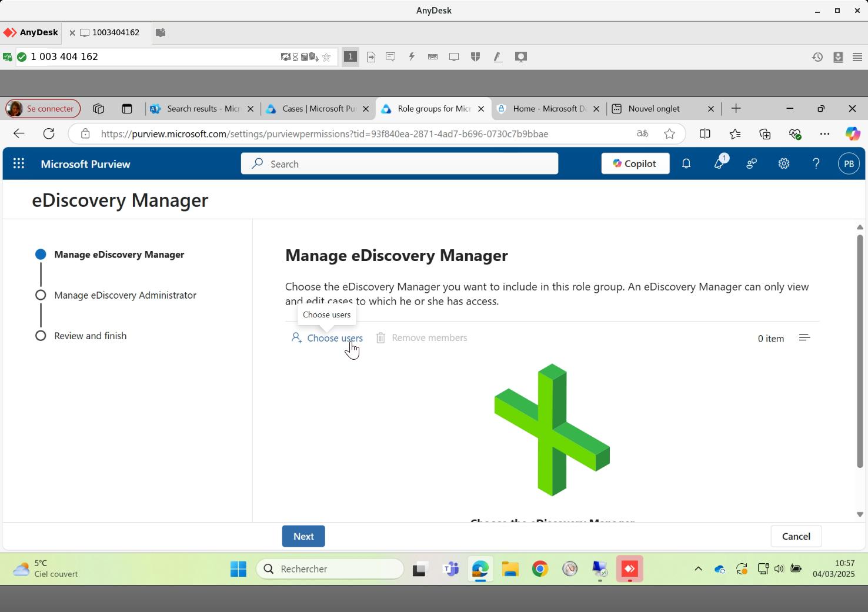Open Microsoft 365 app launcher grid

19,164
